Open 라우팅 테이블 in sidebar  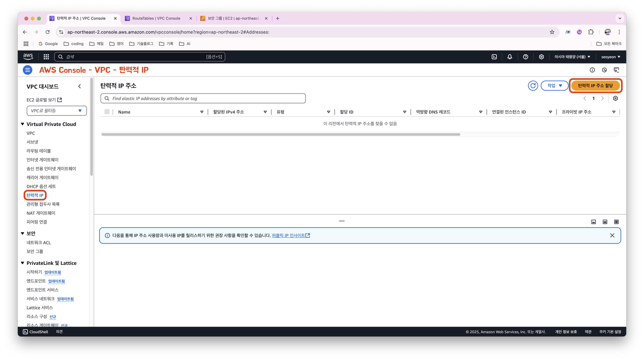39,151
